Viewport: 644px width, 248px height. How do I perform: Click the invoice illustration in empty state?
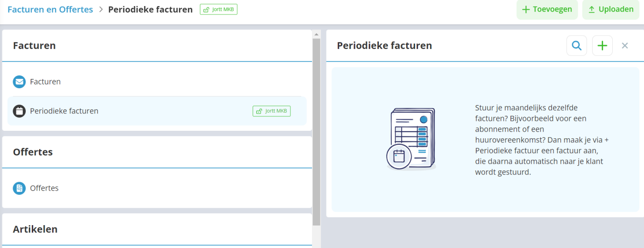pyautogui.click(x=411, y=139)
